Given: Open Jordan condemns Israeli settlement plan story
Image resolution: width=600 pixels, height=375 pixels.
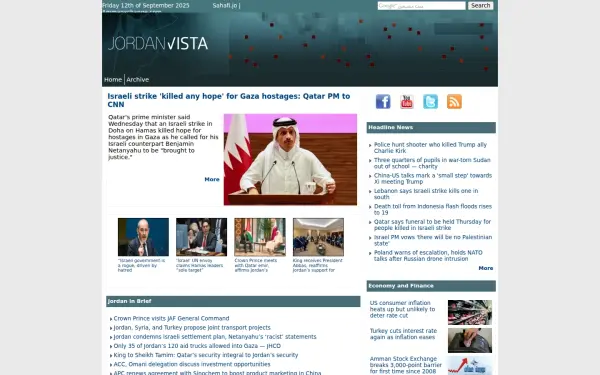Looking at the screenshot, I should [x=215, y=337].
